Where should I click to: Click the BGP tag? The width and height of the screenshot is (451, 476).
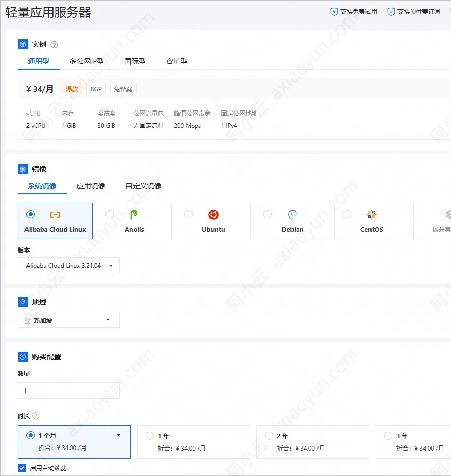click(x=96, y=89)
